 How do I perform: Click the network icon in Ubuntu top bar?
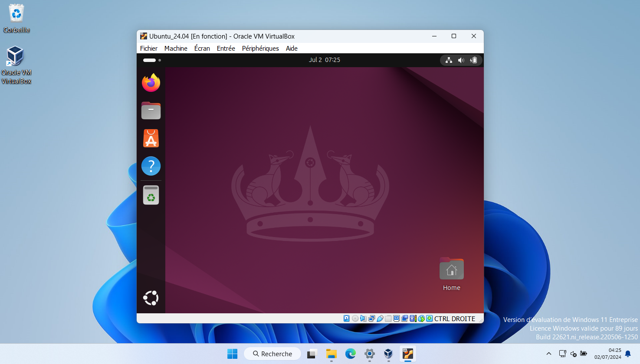[x=449, y=60]
